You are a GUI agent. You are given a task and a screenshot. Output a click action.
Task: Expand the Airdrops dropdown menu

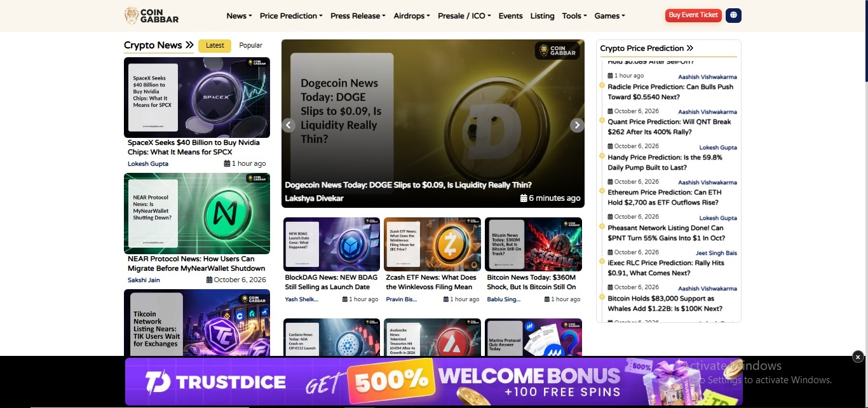coord(412,16)
